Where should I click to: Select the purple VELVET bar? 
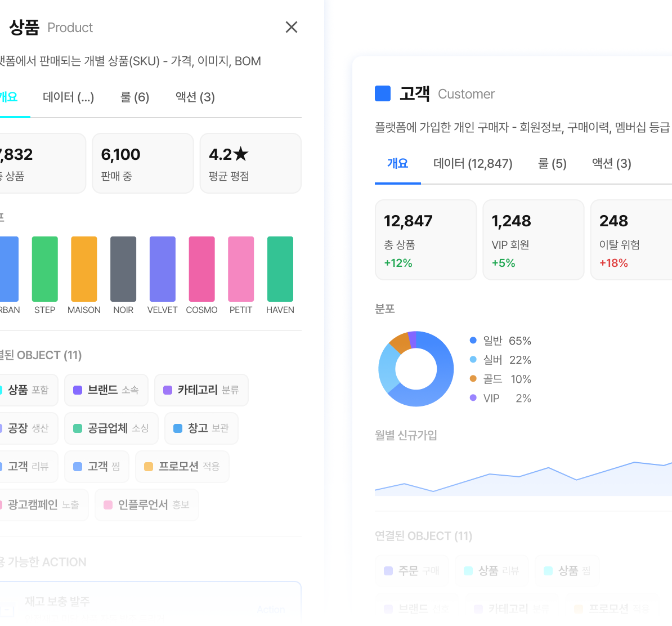[163, 269]
